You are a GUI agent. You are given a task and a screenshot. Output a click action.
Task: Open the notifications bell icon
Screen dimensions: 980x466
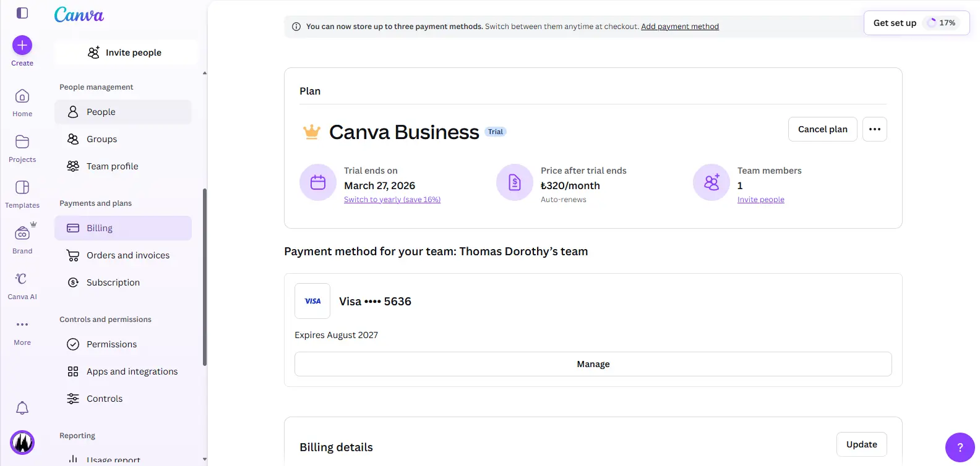(x=22, y=408)
